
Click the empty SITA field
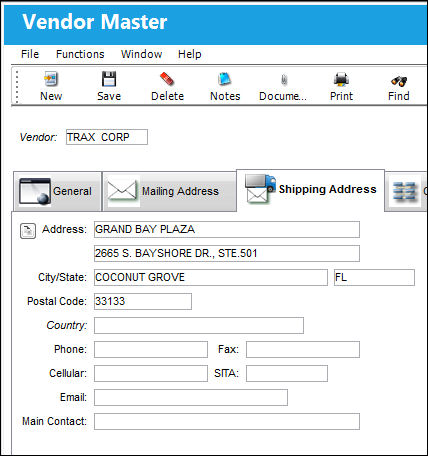(287, 373)
